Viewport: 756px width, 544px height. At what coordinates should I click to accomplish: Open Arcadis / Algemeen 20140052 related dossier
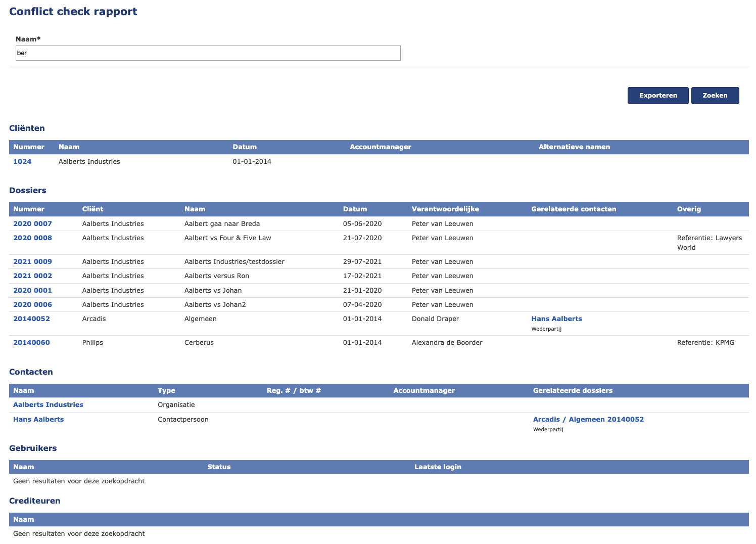tap(588, 420)
